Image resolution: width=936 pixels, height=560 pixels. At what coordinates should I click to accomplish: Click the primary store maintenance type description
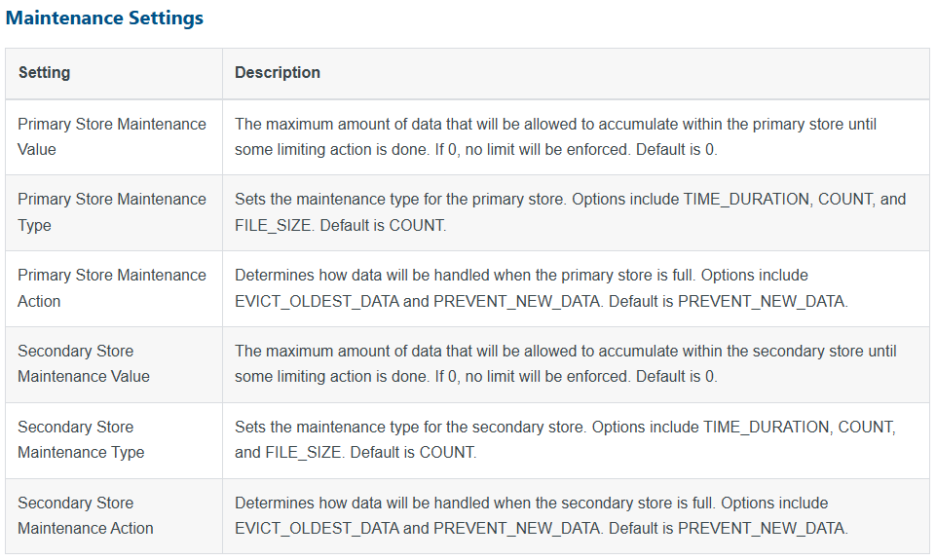coord(570,212)
